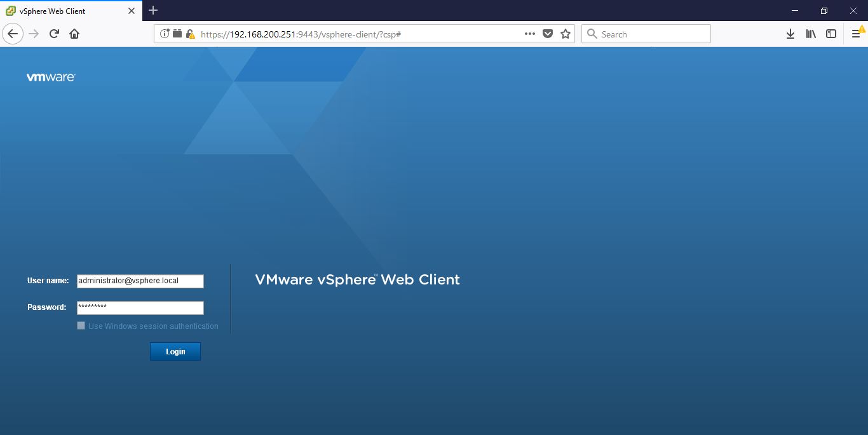Screen dimensions: 868x435
Task: Open the Library bookmarks icon
Action: 811,34
